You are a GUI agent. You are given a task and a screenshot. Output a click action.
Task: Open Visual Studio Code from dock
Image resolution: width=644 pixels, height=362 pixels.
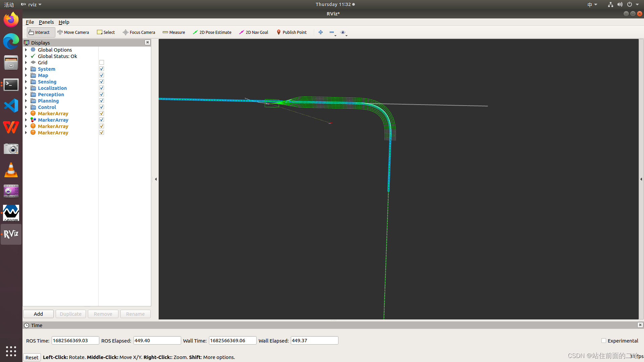click(x=11, y=106)
